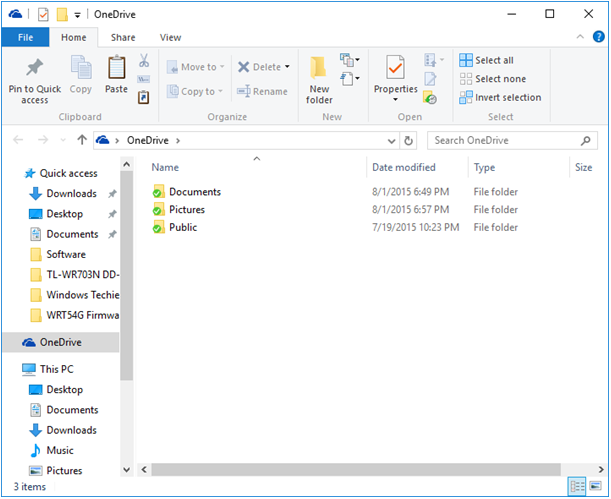This screenshot has width=611, height=499.
Task: Open Quick access in navigation pane
Action: point(61,173)
